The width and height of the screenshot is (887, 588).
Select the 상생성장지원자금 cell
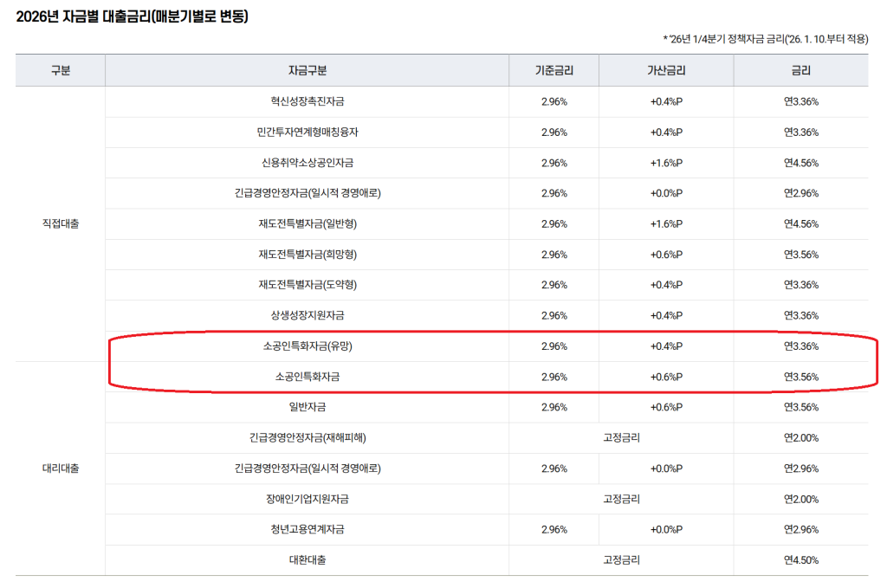point(307,315)
